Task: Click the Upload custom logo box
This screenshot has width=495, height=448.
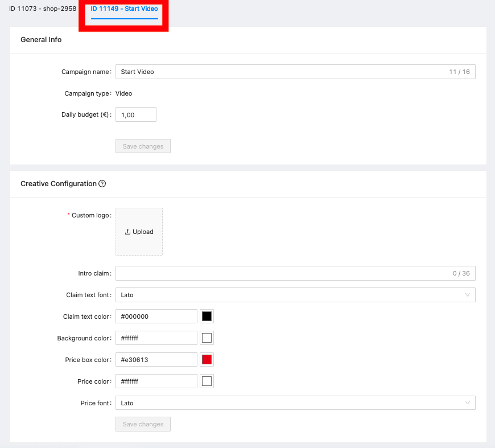Action: pos(139,232)
